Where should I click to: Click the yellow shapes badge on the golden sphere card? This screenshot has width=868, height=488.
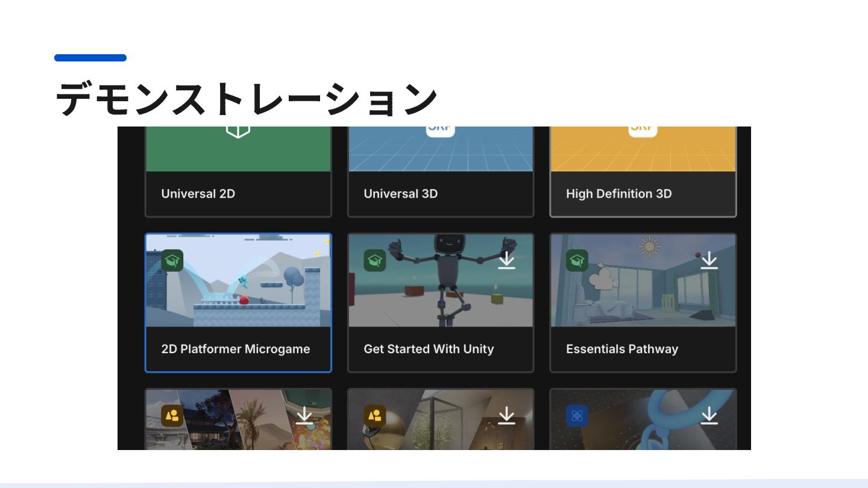pos(375,416)
